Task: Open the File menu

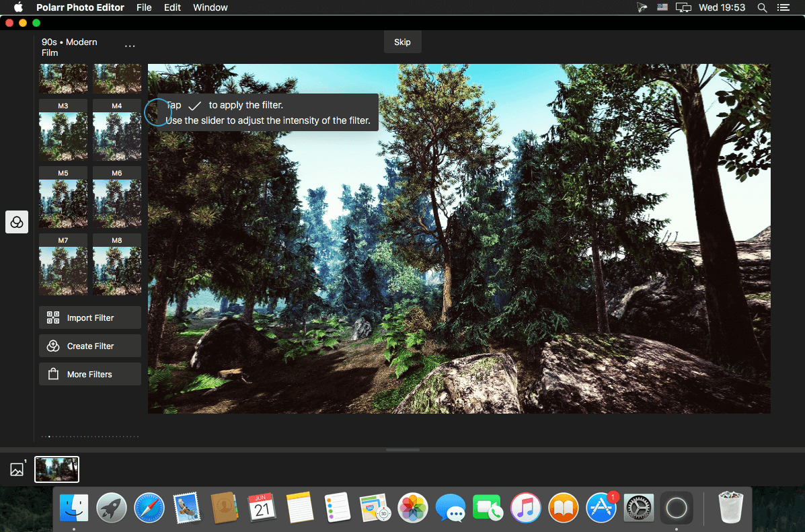Action: (x=144, y=7)
